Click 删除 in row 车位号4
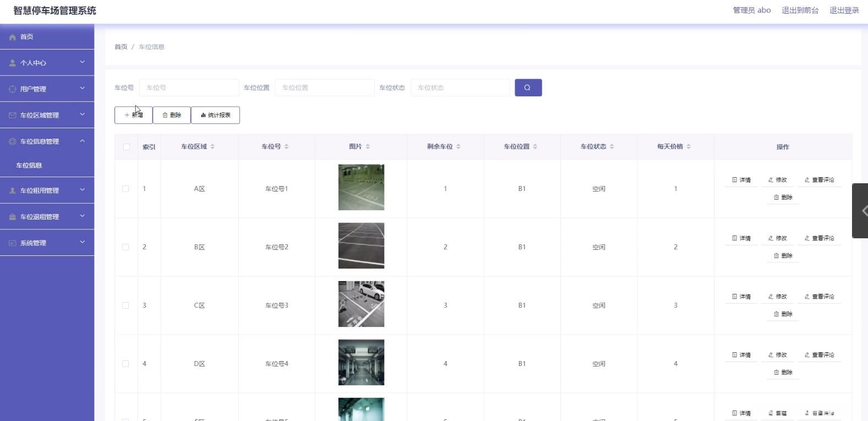The width and height of the screenshot is (868, 421). tap(783, 373)
